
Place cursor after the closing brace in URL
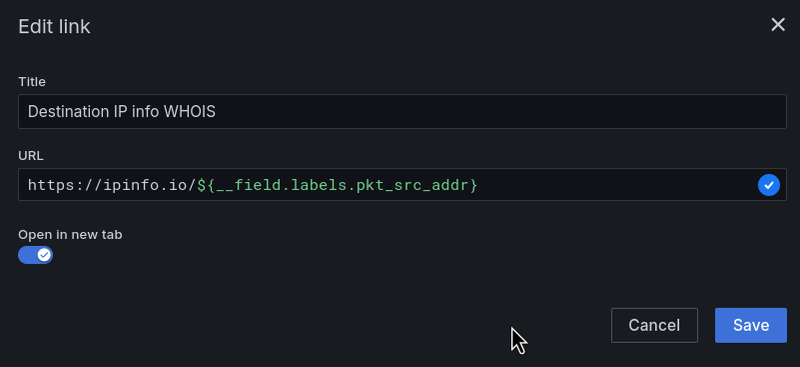(x=479, y=185)
